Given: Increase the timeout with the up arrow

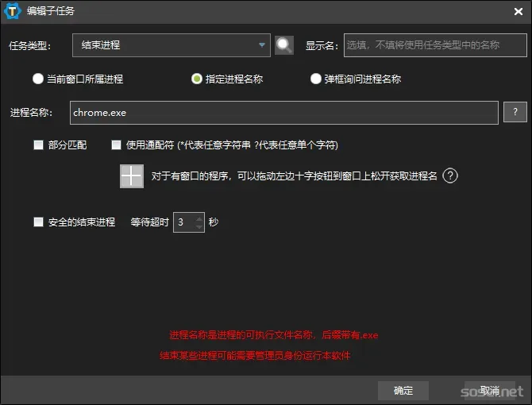Looking at the screenshot, I should click(199, 219).
